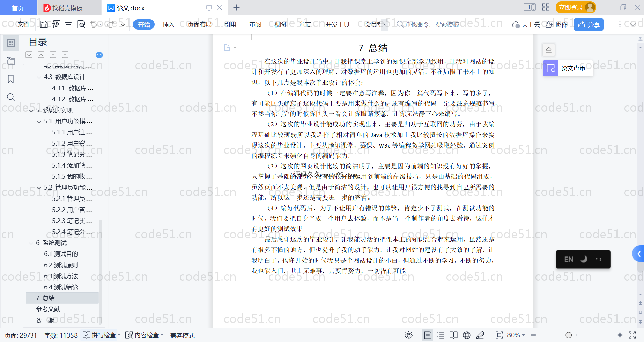Viewport: 644px width, 342px height.
Task: Click the blue smart outline icon
Action: coord(99,55)
